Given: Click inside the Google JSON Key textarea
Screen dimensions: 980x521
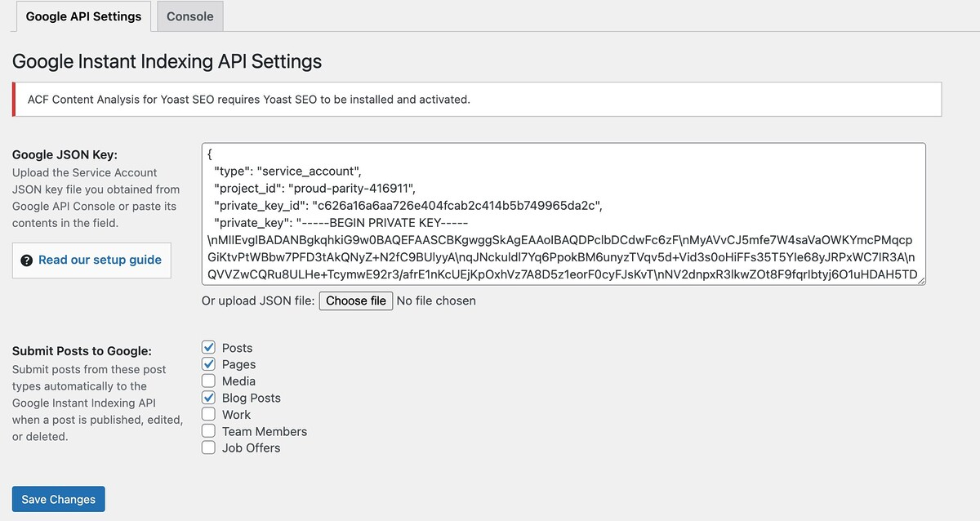Looking at the screenshot, I should click(x=563, y=215).
